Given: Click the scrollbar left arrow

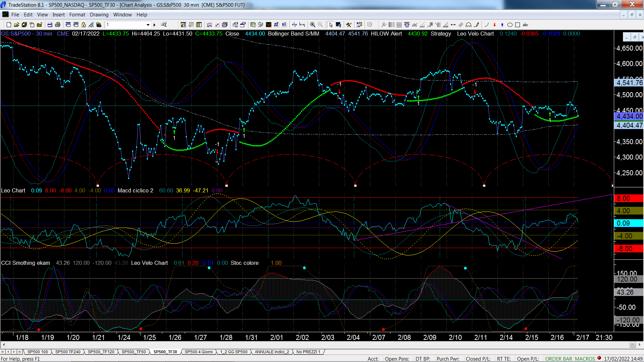Looking at the screenshot, I should click(4, 345).
